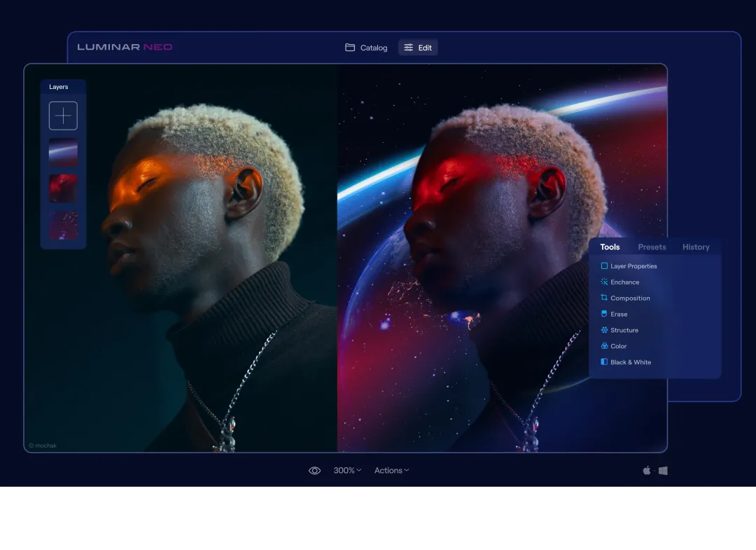Open the 300% zoom dropdown
Image resolution: width=756 pixels, height=550 pixels.
click(347, 470)
